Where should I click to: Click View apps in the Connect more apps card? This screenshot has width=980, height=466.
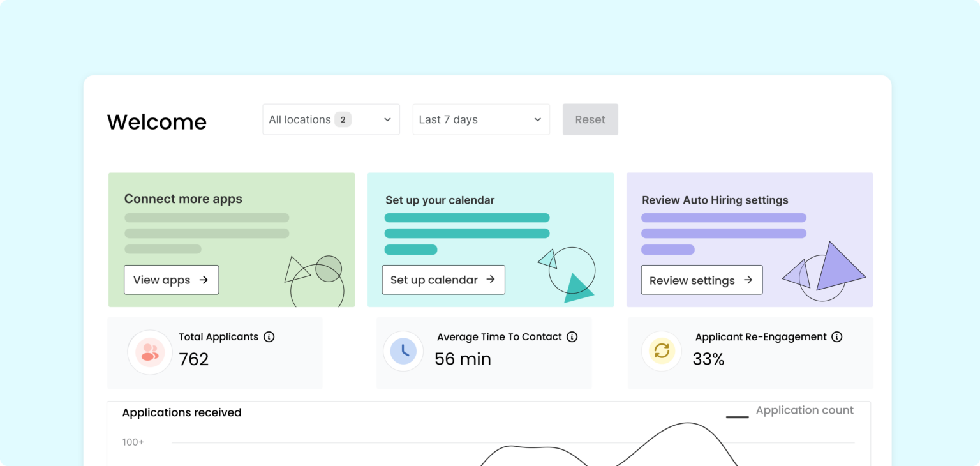pos(171,280)
